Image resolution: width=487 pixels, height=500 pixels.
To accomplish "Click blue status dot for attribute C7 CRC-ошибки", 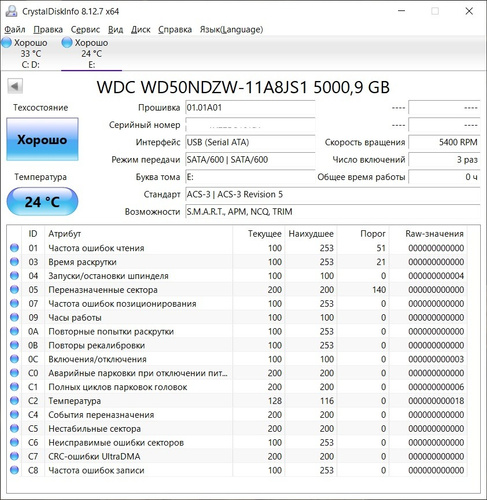I will (14, 456).
